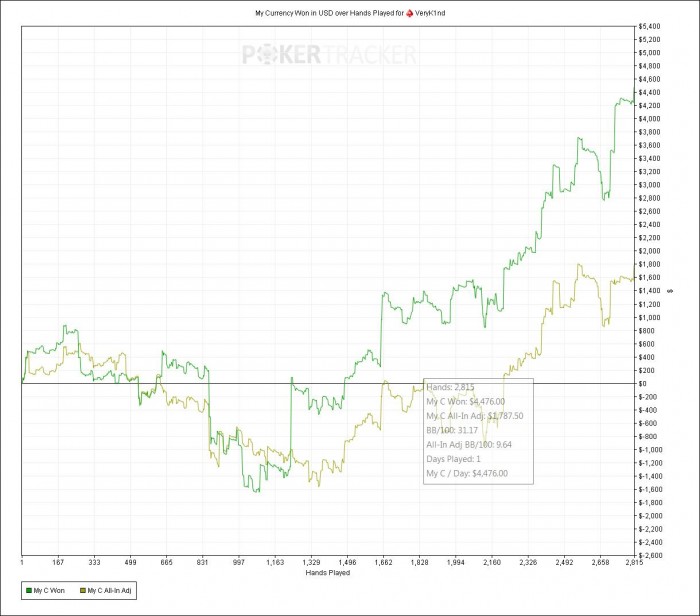
Task: Click the 997 x-axis tick label
Action: point(239,562)
